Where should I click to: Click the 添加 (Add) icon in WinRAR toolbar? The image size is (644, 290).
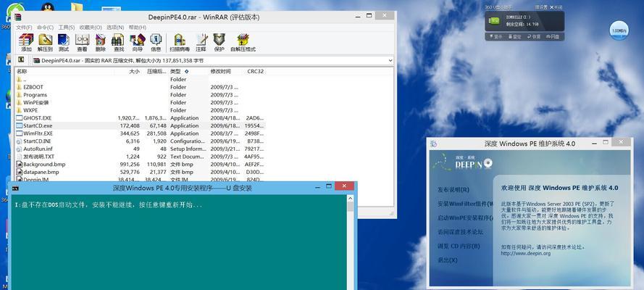point(26,42)
